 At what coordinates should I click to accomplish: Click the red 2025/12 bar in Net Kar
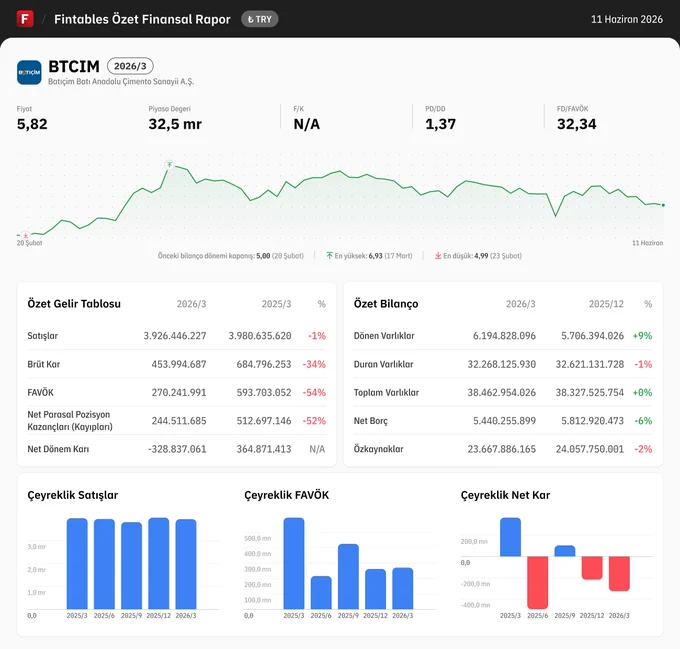[x=592, y=568]
